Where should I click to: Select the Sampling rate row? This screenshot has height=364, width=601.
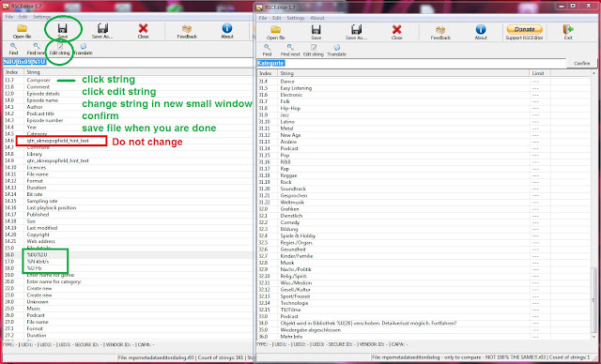click(128, 201)
